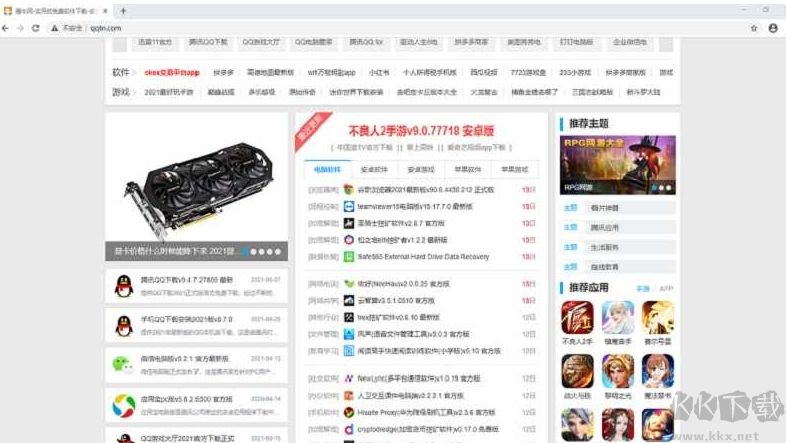The width and height of the screenshot is (786, 443).
Task: Open the NewLync v1.0.19 link
Action: tap(419, 378)
